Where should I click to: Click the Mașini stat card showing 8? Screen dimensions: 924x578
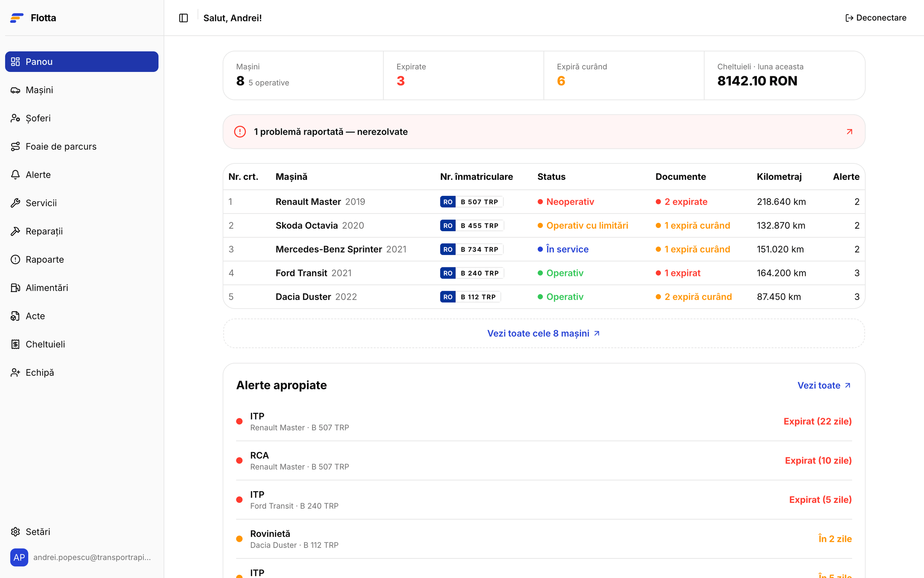(x=303, y=75)
